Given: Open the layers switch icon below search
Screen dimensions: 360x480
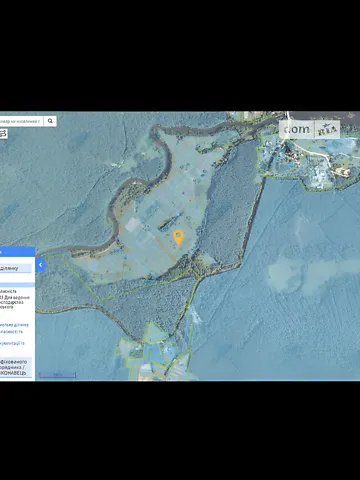Looking at the screenshot, I should (x=3, y=134).
